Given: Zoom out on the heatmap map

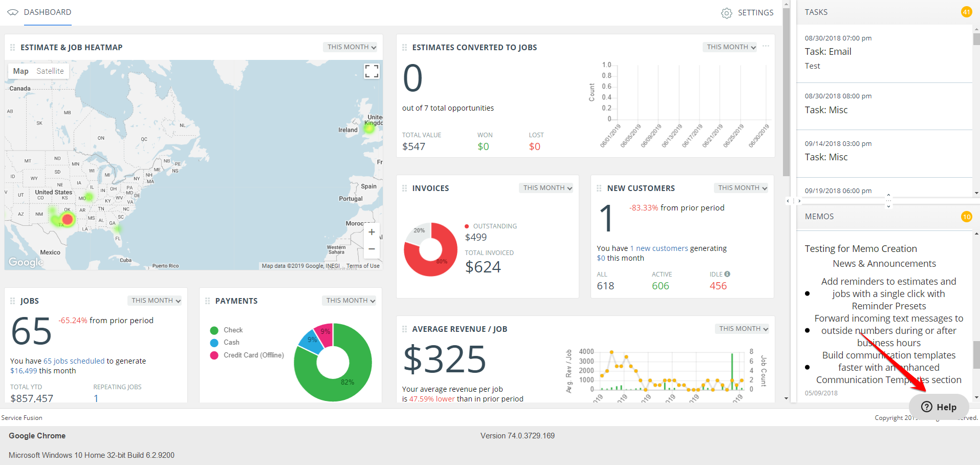Looking at the screenshot, I should click(372, 249).
